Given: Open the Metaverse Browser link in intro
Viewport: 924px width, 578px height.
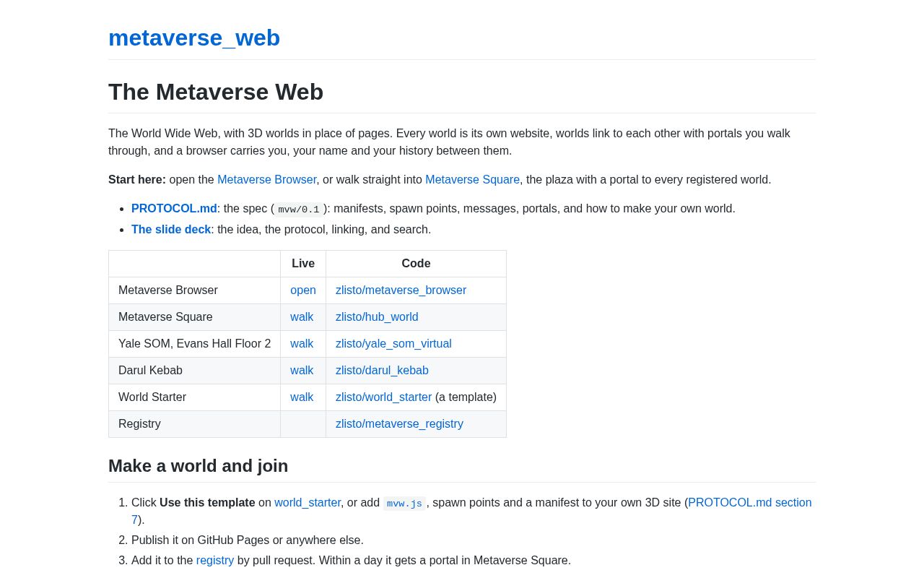Looking at the screenshot, I should (267, 179).
